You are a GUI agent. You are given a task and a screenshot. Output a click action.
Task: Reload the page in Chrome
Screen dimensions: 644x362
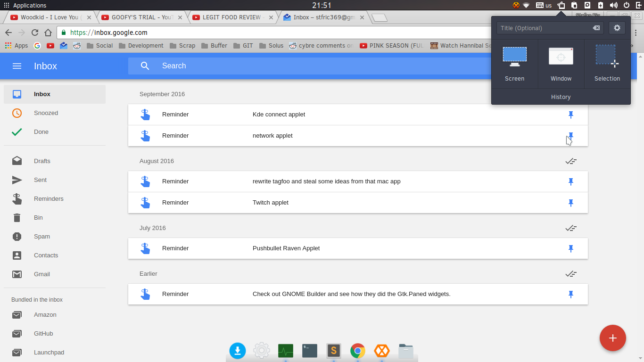coord(35,33)
